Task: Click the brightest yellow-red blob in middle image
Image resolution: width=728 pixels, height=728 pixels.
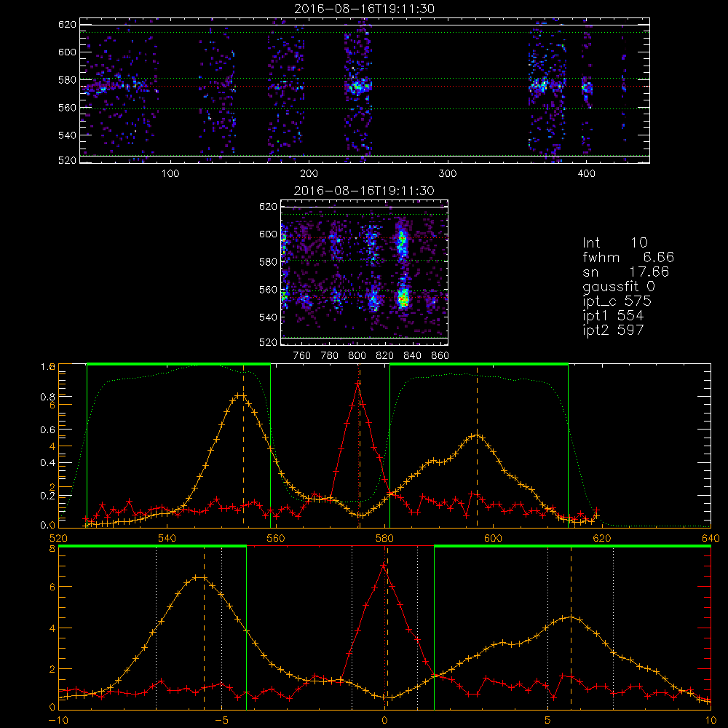Action: point(403,298)
